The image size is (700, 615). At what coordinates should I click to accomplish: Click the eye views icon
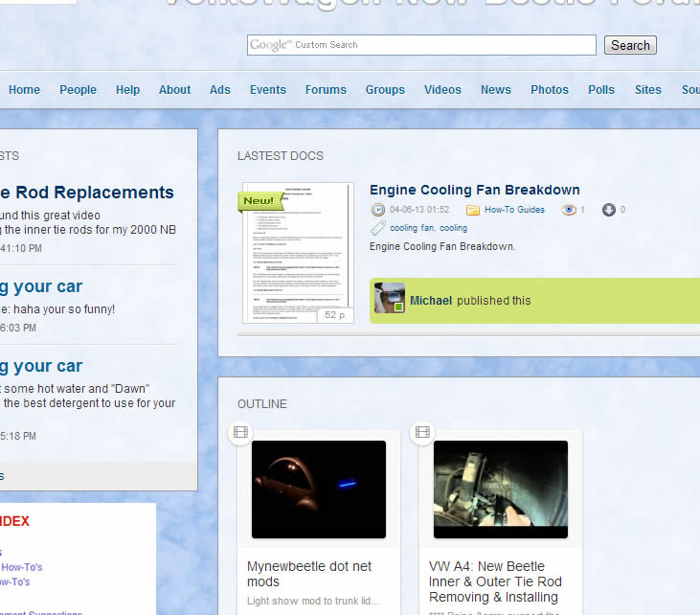[568, 210]
